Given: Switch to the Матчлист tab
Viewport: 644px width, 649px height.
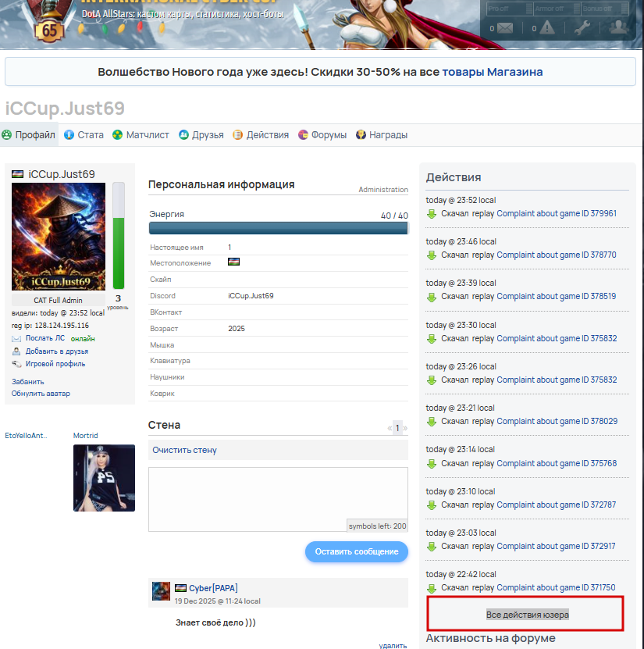Looking at the screenshot, I should [x=141, y=135].
